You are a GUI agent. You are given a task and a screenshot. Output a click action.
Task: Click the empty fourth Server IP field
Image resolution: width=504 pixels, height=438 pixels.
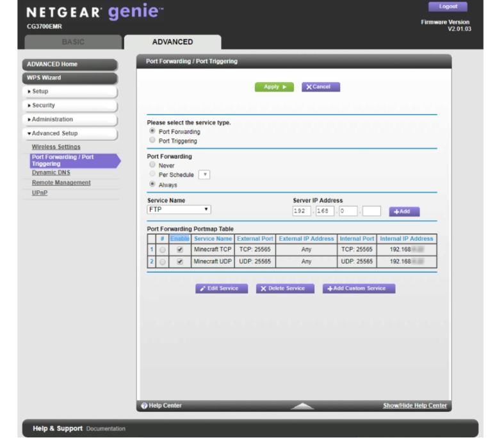(371, 211)
